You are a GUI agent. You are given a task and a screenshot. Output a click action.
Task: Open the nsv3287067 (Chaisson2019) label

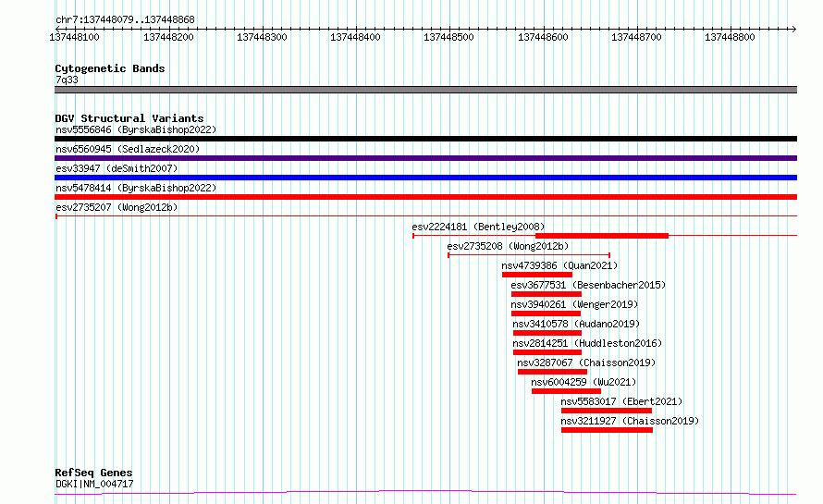586,363
